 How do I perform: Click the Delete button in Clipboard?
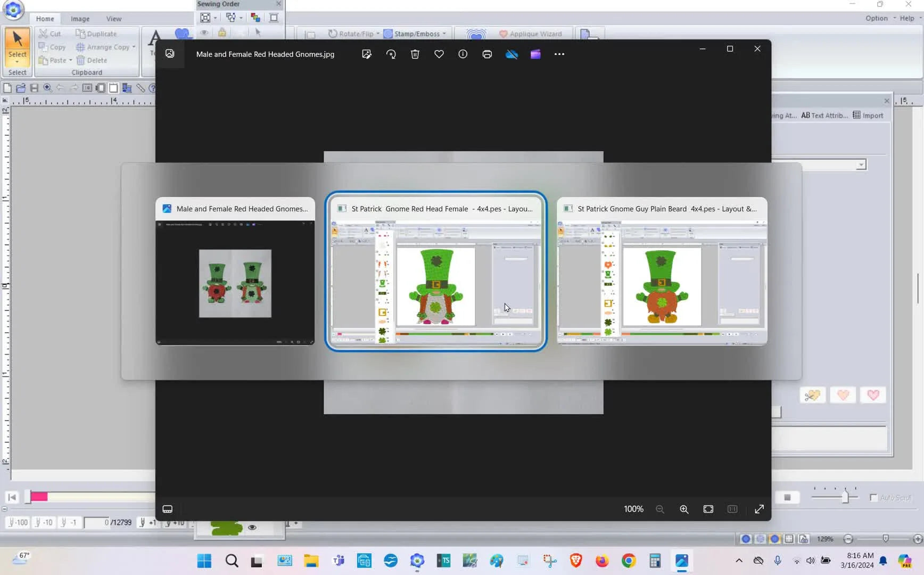[x=92, y=60]
